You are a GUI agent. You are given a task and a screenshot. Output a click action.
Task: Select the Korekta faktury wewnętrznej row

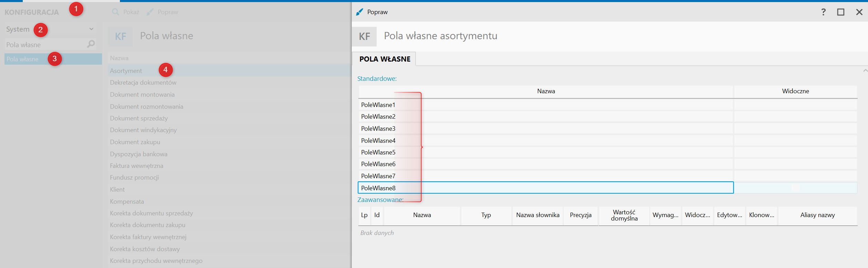[229, 237]
